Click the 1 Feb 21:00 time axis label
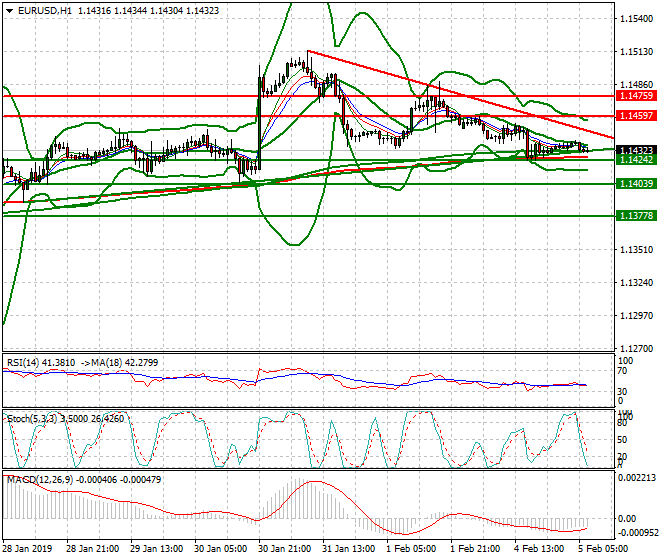The height and width of the screenshot is (560, 660). coord(475,549)
